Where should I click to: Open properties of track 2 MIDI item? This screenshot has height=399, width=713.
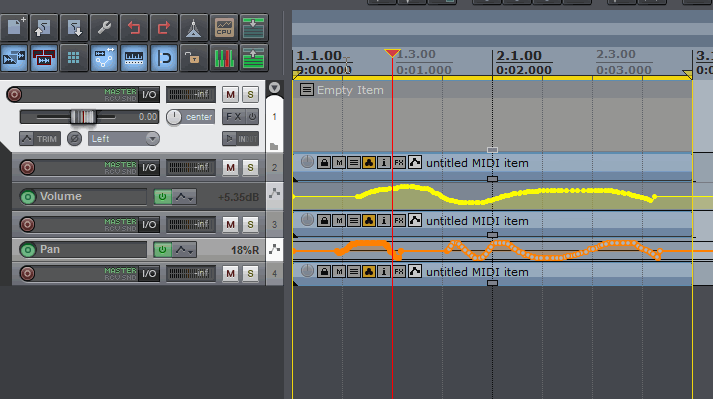384,162
